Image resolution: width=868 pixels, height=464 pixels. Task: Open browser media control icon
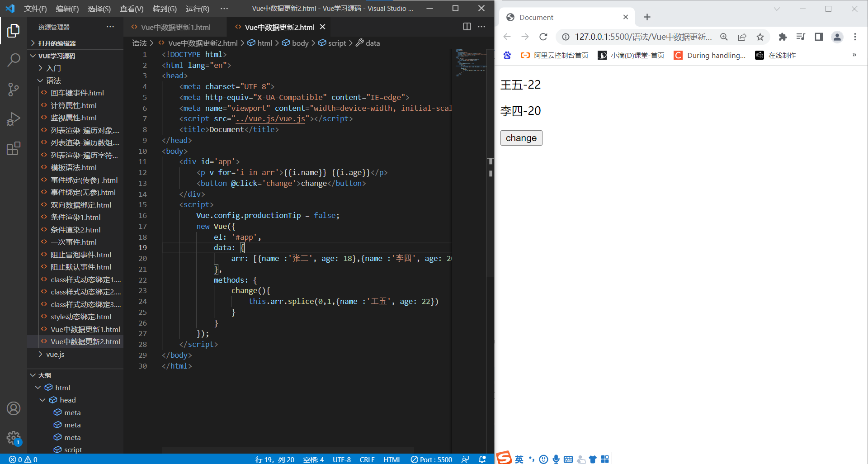point(801,37)
